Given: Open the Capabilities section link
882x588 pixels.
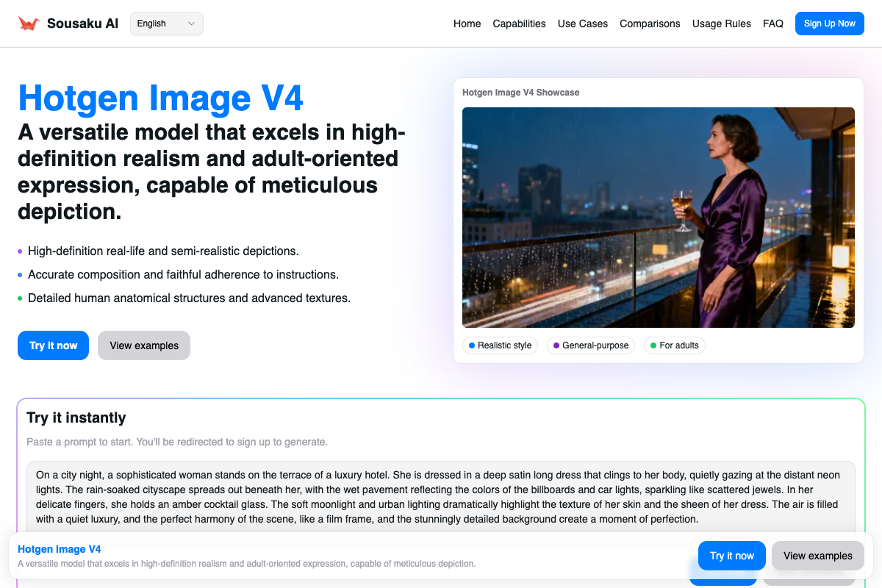Looking at the screenshot, I should coord(519,24).
